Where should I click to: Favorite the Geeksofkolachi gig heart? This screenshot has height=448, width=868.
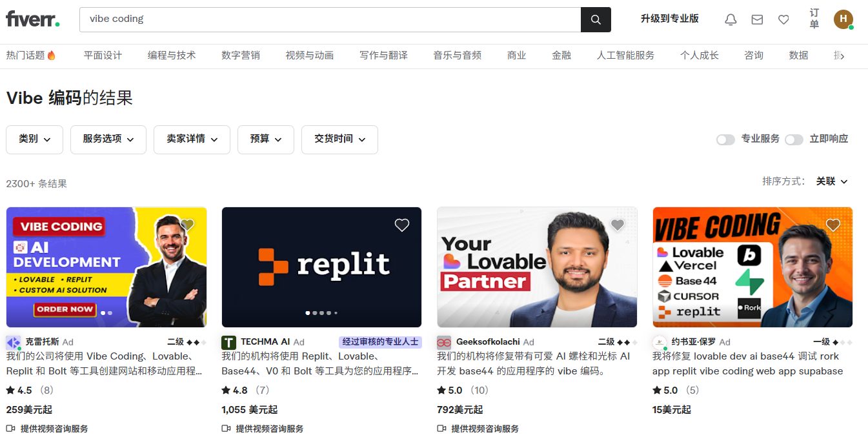tap(618, 225)
